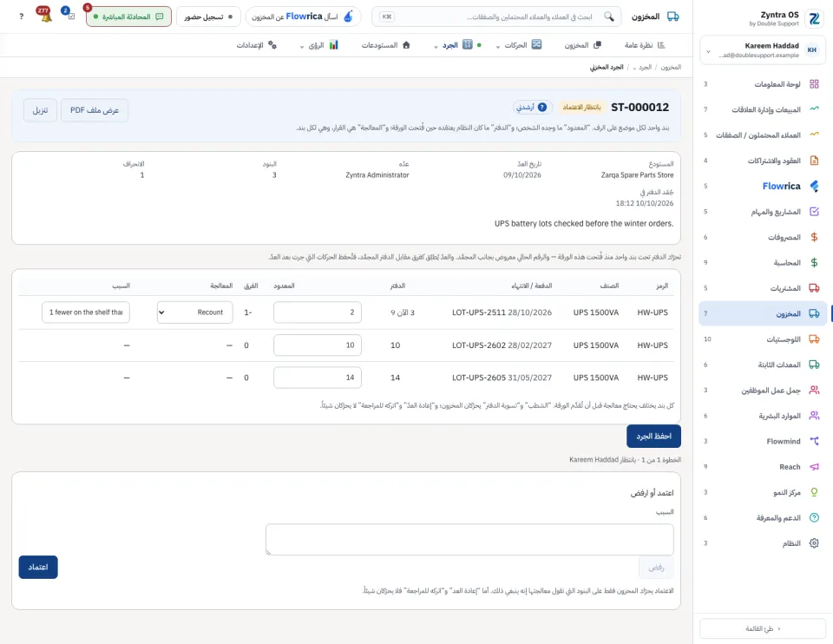Open المصروفات dollar icon in sidebar

click(814, 237)
